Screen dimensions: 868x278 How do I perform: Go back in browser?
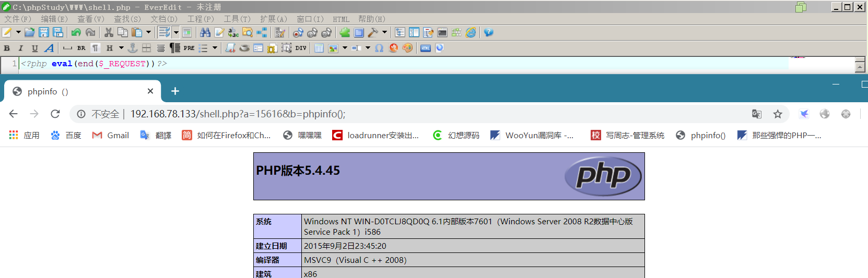14,114
